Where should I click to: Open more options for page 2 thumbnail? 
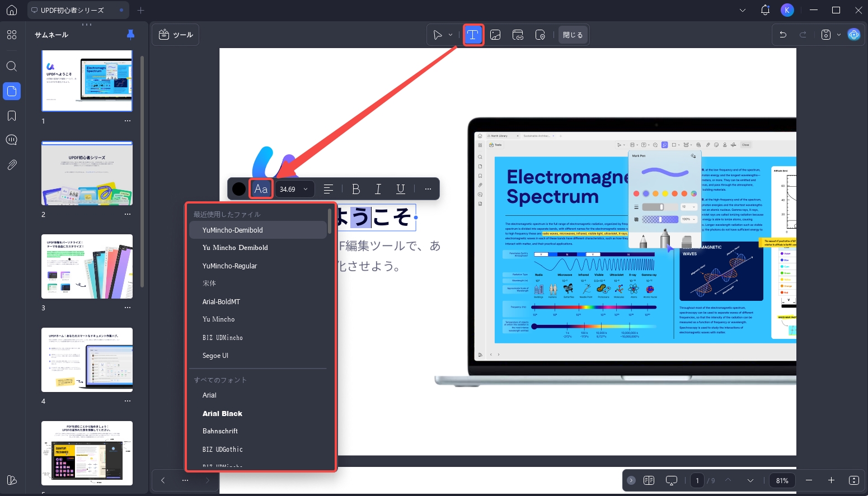[x=128, y=214]
